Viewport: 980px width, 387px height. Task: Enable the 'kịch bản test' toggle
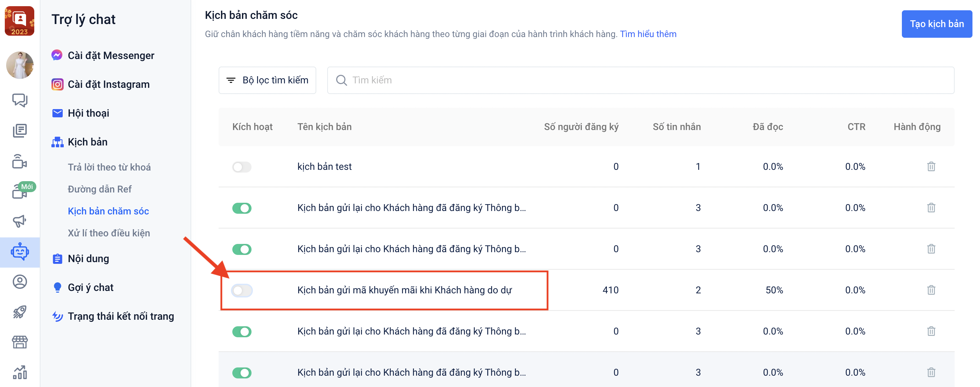(242, 167)
